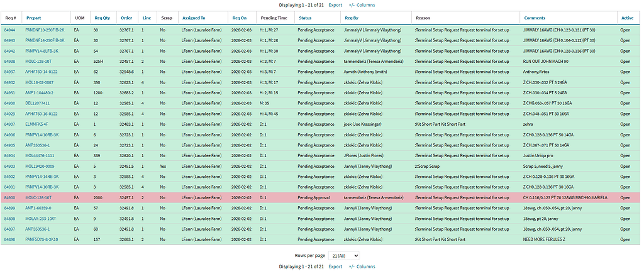Sort by the Assigned To column header
The image size is (644, 274).
[x=194, y=18]
